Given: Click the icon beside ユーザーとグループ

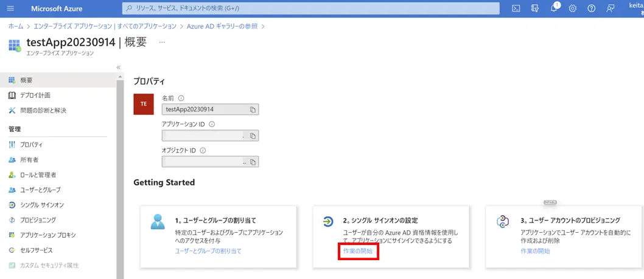Looking at the screenshot, I should tap(12, 190).
